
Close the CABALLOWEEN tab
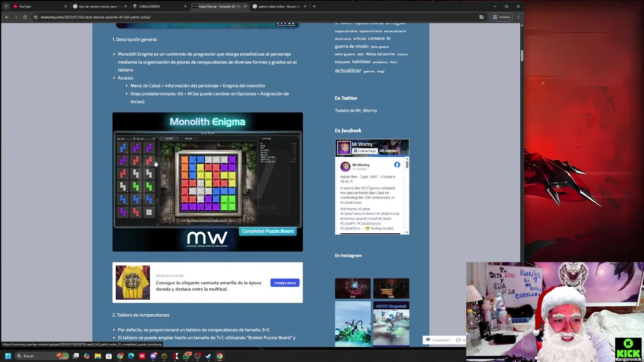(185, 7)
